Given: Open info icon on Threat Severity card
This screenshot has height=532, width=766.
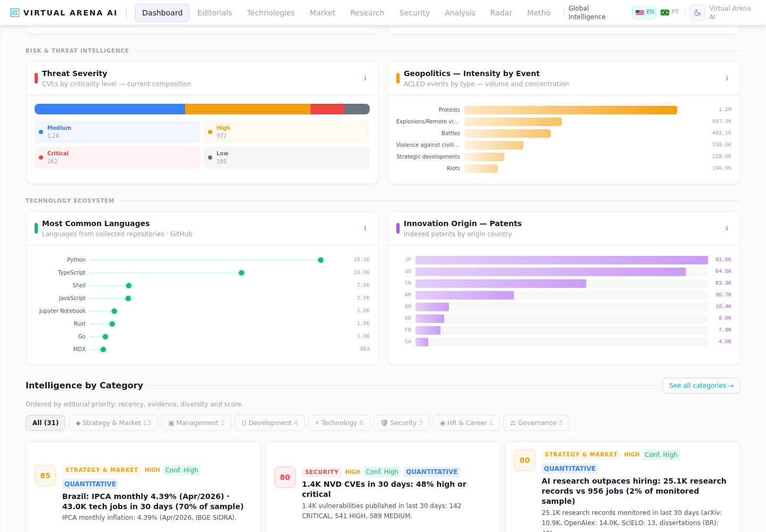Looking at the screenshot, I should (x=365, y=78).
